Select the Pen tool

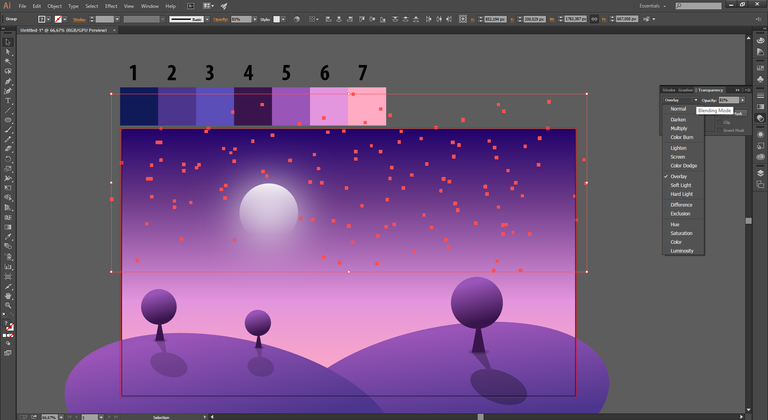pos(7,81)
